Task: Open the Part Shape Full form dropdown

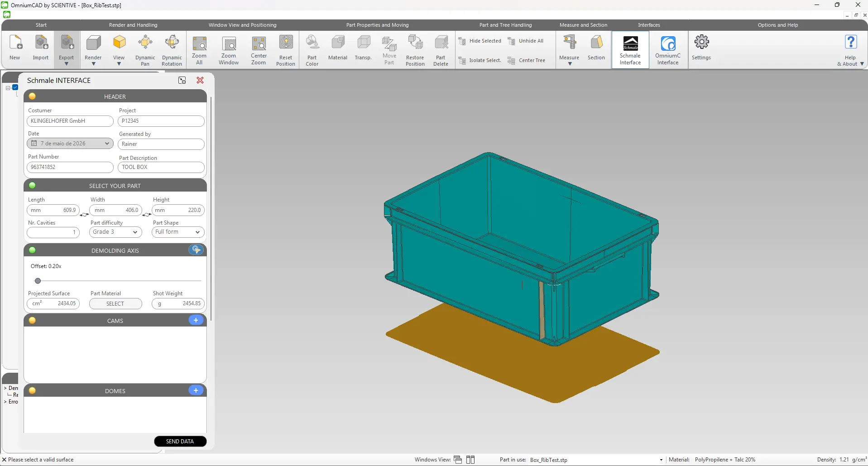Action: 178,232
